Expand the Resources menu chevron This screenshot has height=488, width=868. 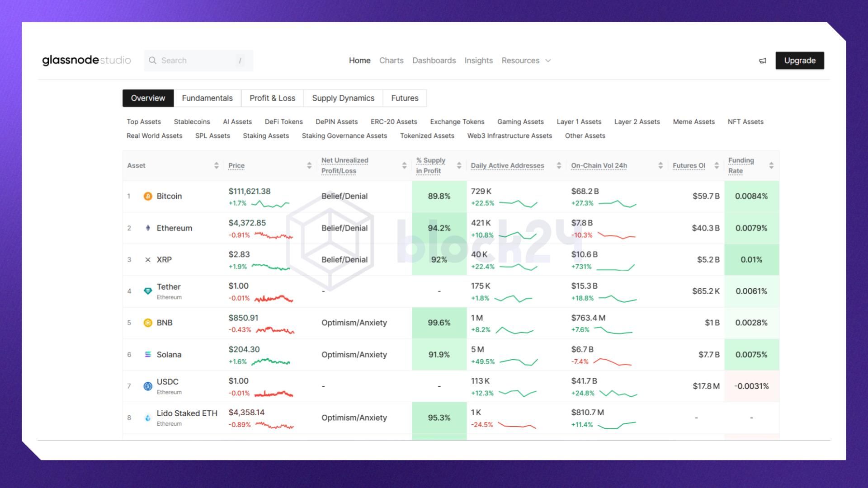pyautogui.click(x=548, y=61)
